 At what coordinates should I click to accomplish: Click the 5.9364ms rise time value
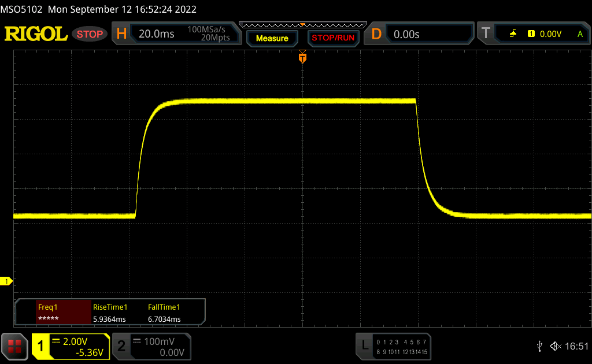[109, 319]
